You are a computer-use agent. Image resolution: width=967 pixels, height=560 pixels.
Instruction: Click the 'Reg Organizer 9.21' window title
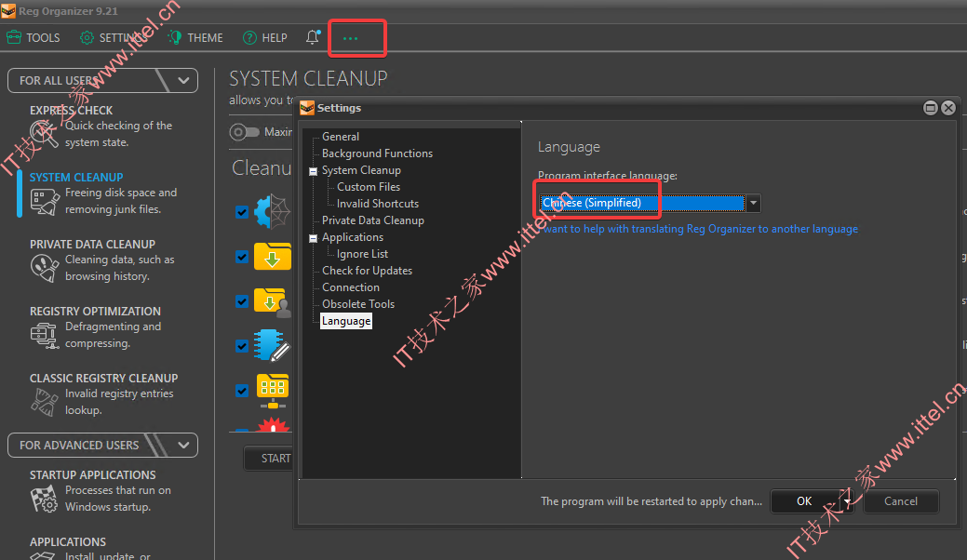tap(68, 11)
